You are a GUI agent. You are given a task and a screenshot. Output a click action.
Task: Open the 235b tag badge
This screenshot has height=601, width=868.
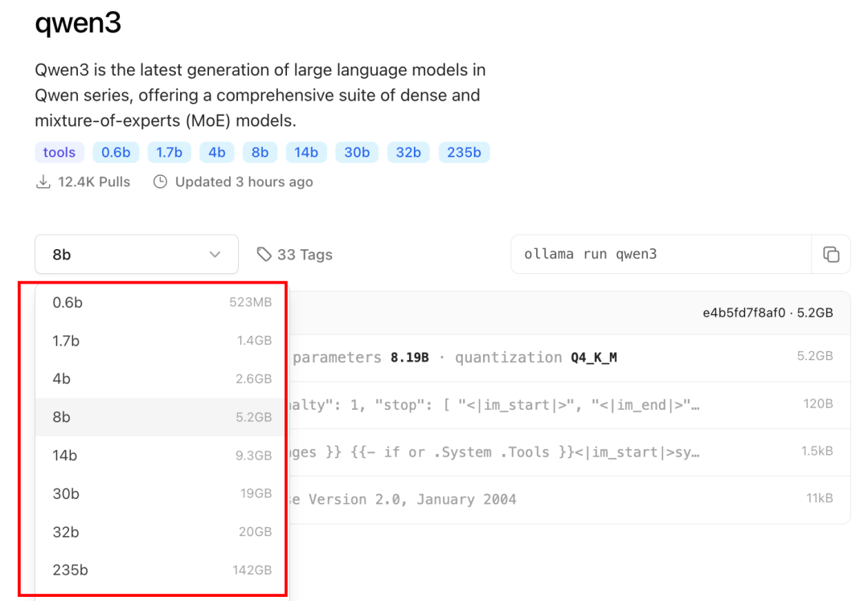pos(464,152)
